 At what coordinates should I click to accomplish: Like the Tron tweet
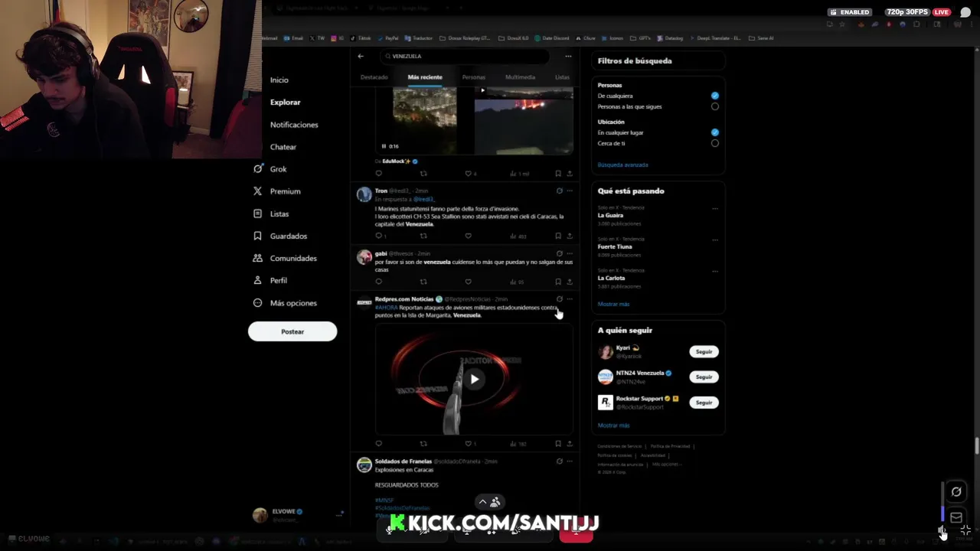(x=468, y=236)
